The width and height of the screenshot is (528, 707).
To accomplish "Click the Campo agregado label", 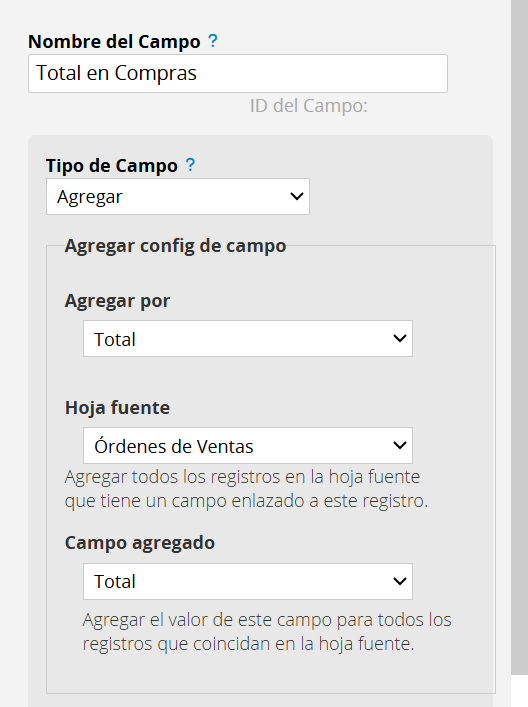I will coord(140,543).
